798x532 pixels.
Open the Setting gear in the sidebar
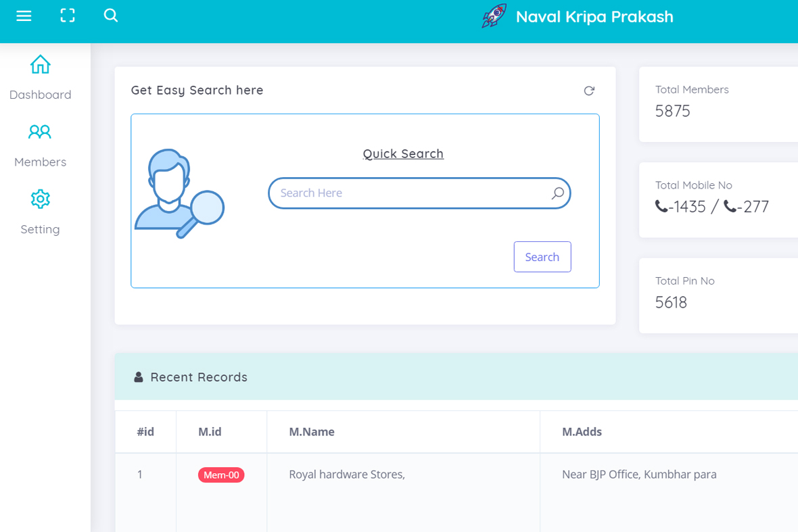pos(40,199)
